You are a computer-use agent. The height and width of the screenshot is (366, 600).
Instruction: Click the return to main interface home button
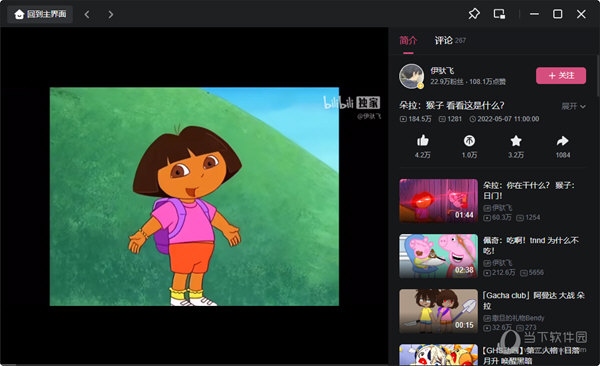tap(40, 15)
